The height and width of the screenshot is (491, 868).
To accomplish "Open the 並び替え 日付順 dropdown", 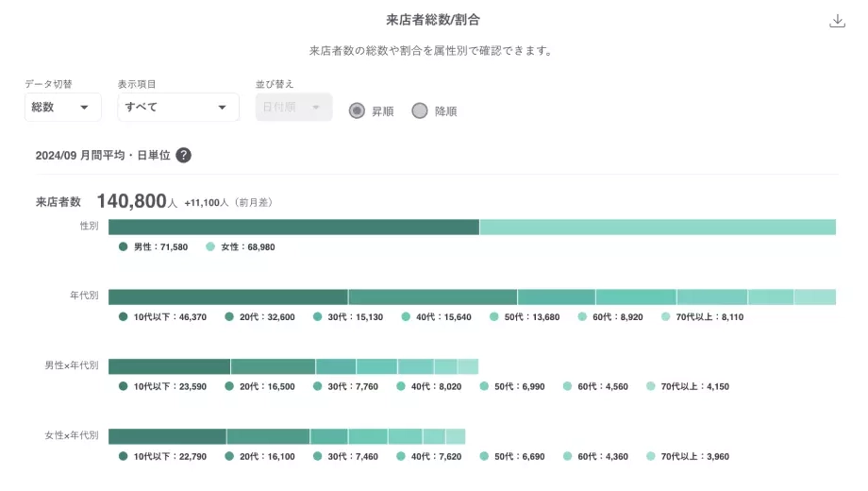I will pyautogui.click(x=293, y=107).
